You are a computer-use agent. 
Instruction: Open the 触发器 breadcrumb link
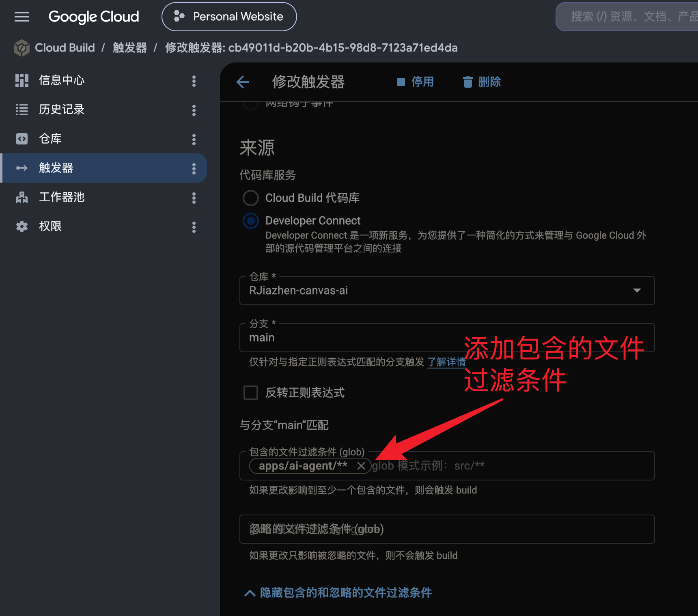[x=130, y=48]
